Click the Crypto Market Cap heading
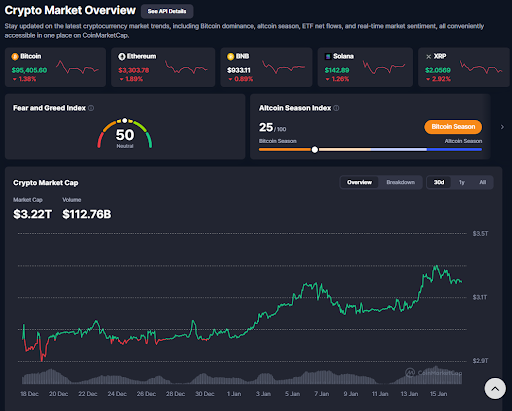512x411 pixels. pyautogui.click(x=46, y=183)
